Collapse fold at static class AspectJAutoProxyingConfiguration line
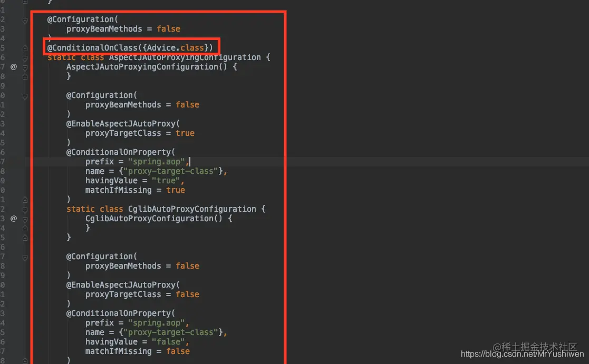Image resolution: width=589 pixels, height=364 pixels. pyautogui.click(x=25, y=58)
